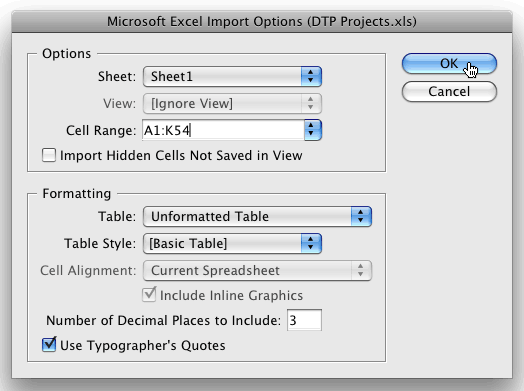Click the Cancel button
The height and width of the screenshot is (391, 524).
tap(449, 91)
